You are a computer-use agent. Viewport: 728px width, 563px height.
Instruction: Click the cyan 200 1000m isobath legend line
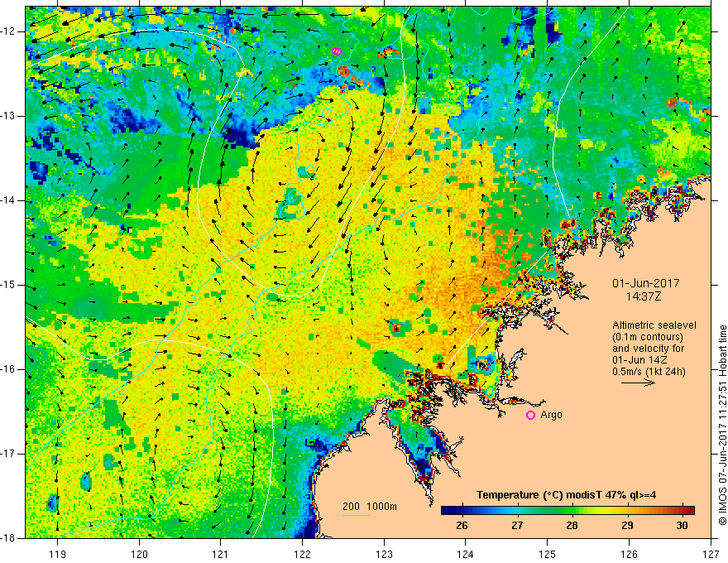[356, 516]
